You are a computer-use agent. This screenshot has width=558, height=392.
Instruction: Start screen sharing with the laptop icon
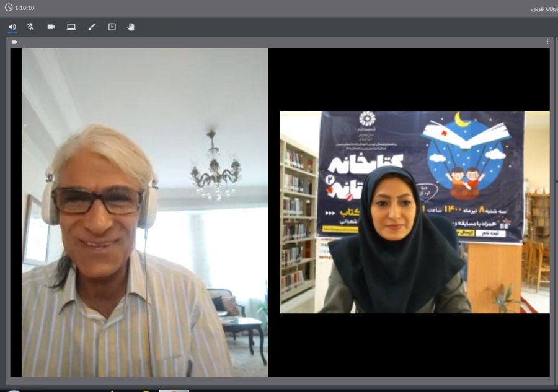[71, 27]
